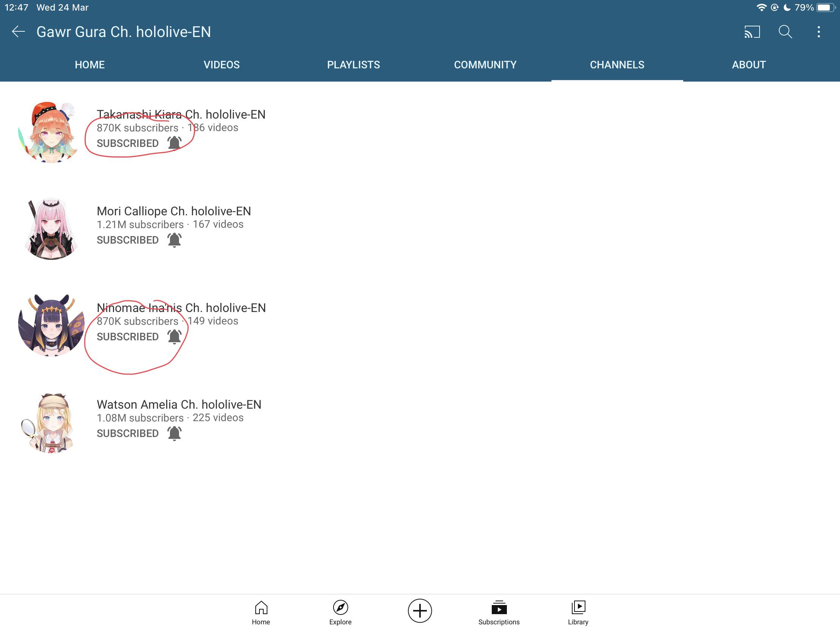Tap the create plus button
Viewport: 840px width, 630px height.
point(420,611)
